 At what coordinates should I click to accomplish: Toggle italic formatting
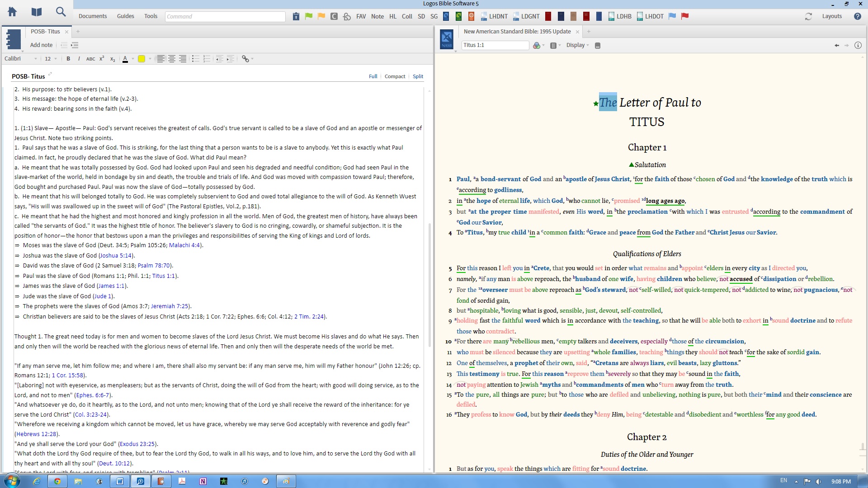tap(79, 59)
